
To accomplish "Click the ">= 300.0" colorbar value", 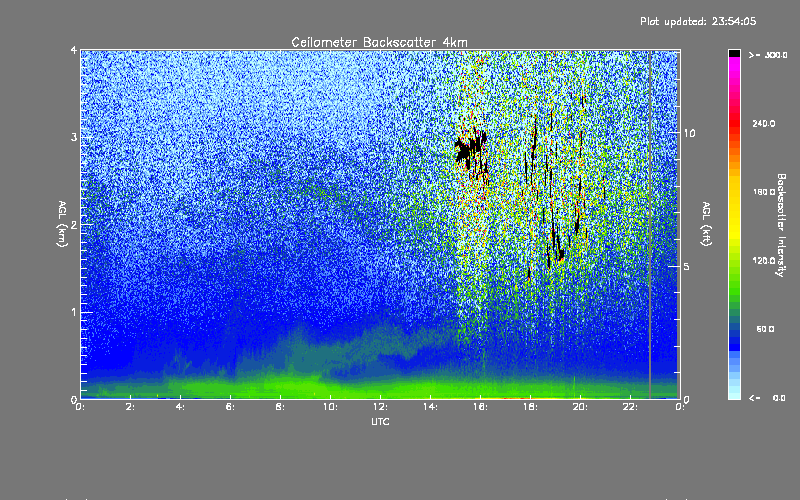I will pyautogui.click(x=768, y=55).
